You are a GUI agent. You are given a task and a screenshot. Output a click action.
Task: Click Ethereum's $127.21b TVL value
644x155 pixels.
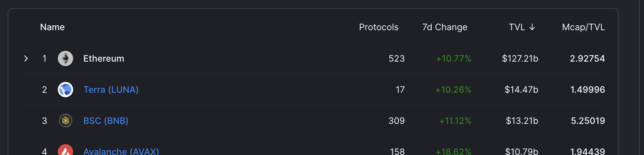pyautogui.click(x=520, y=58)
